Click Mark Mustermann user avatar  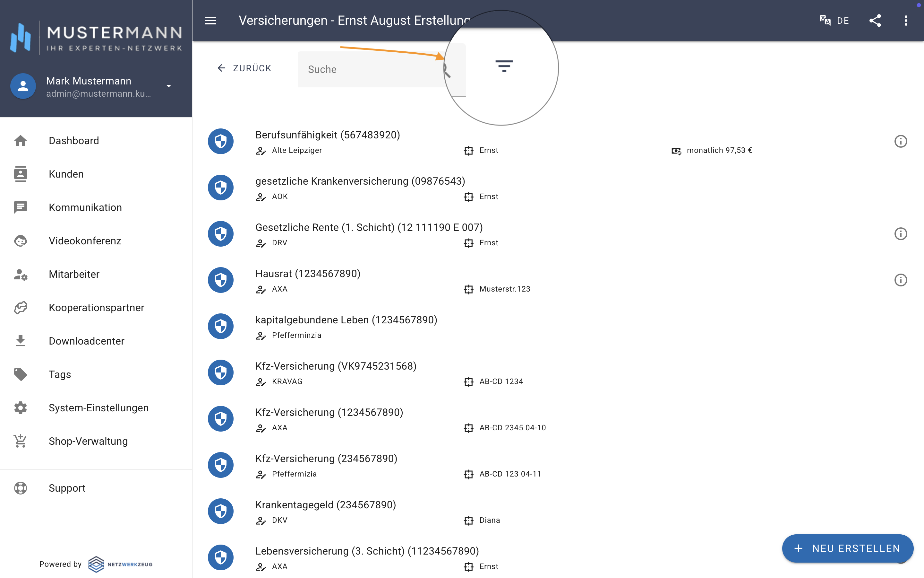(x=23, y=86)
